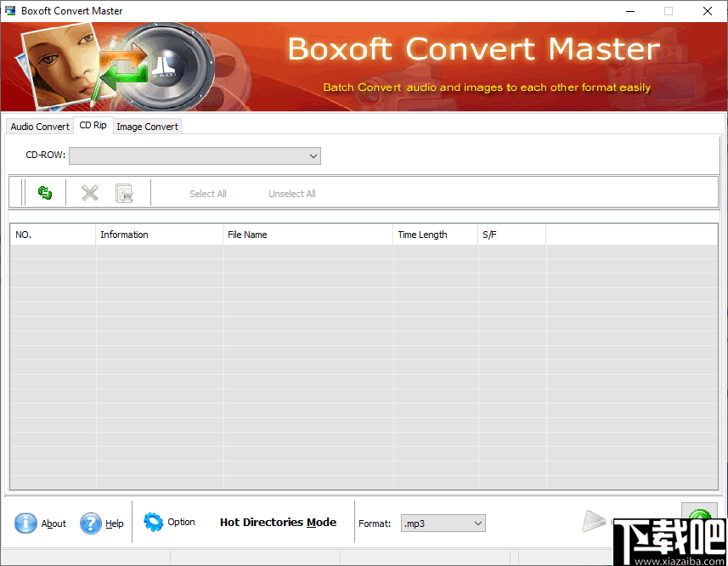The image size is (728, 566).
Task: Click the Boxoft Convert Master title bar icon
Action: [x=9, y=10]
